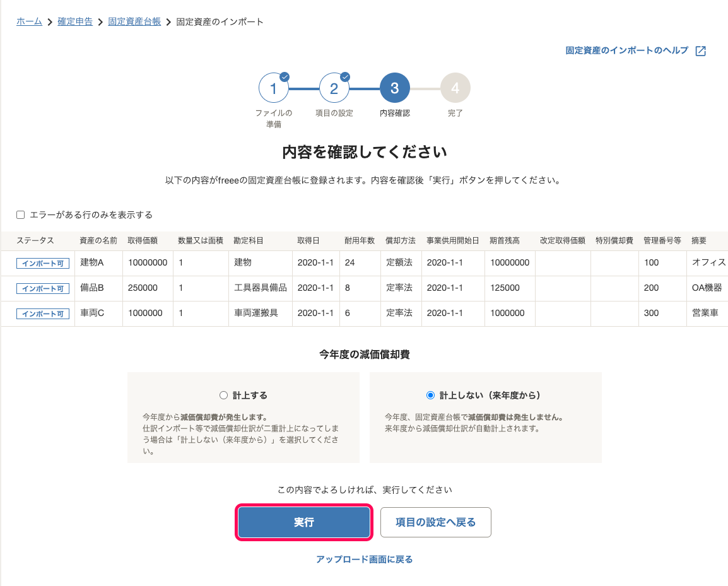
Task: Click the 事業供用開始日 column header
Action: [453, 240]
